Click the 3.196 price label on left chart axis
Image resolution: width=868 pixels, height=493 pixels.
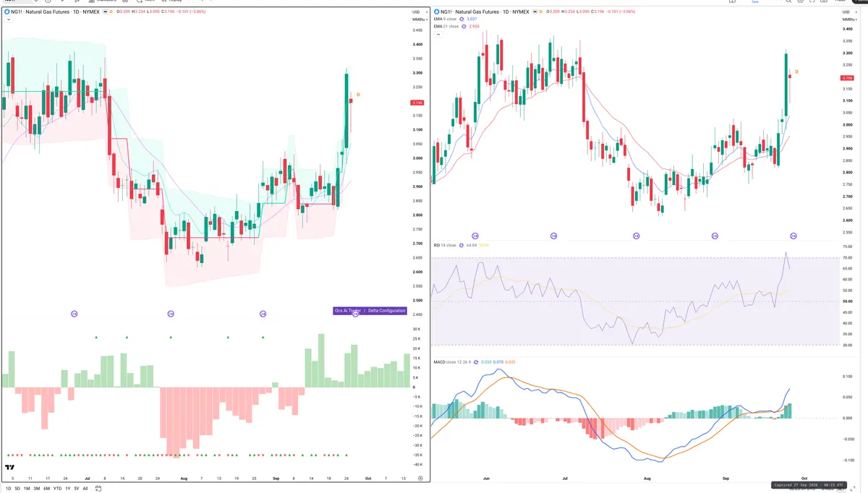click(x=417, y=103)
